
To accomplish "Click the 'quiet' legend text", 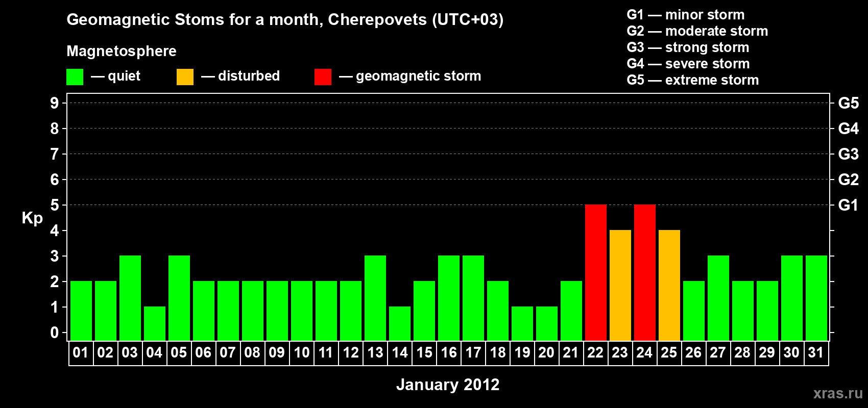I will 124,76.
